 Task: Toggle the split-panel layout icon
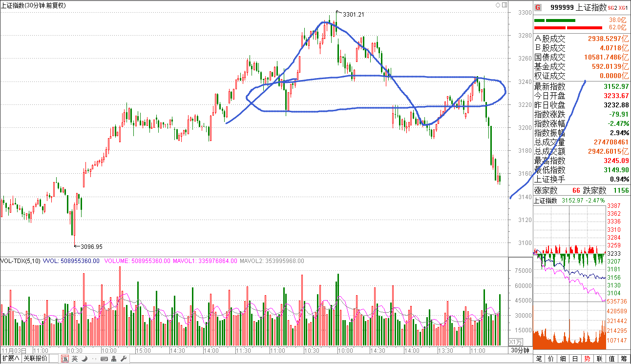504,5
